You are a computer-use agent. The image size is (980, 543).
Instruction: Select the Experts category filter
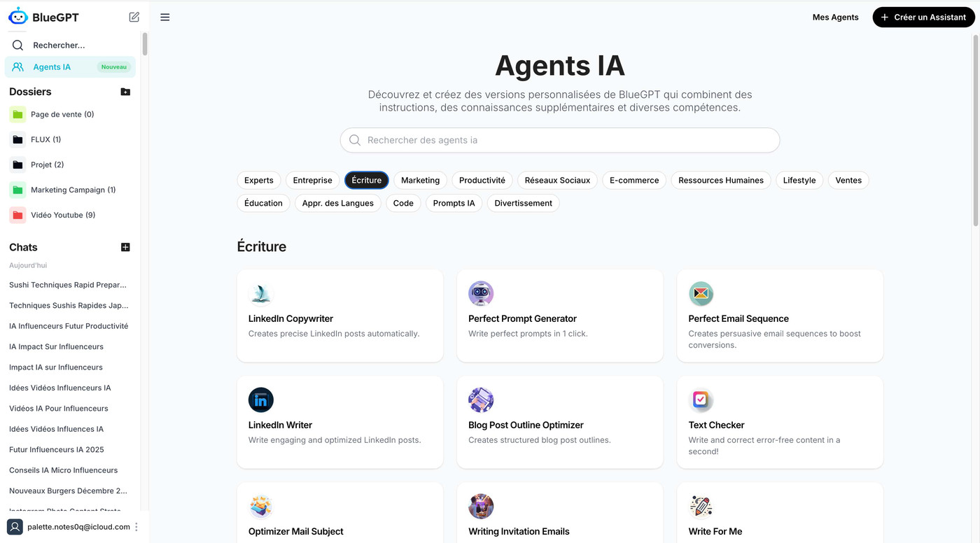click(259, 180)
